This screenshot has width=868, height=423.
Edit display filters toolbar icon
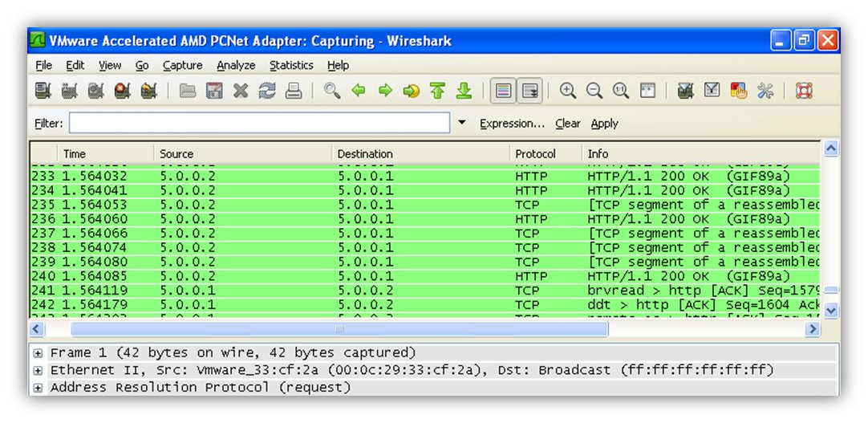tap(712, 90)
